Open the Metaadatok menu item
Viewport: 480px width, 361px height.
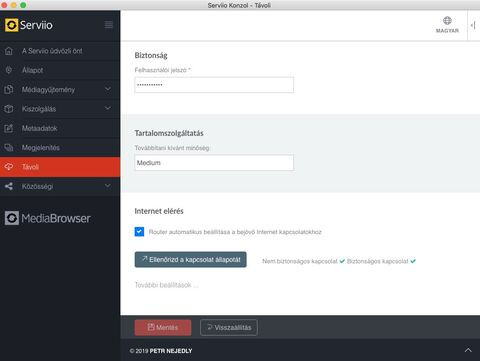[x=60, y=128]
